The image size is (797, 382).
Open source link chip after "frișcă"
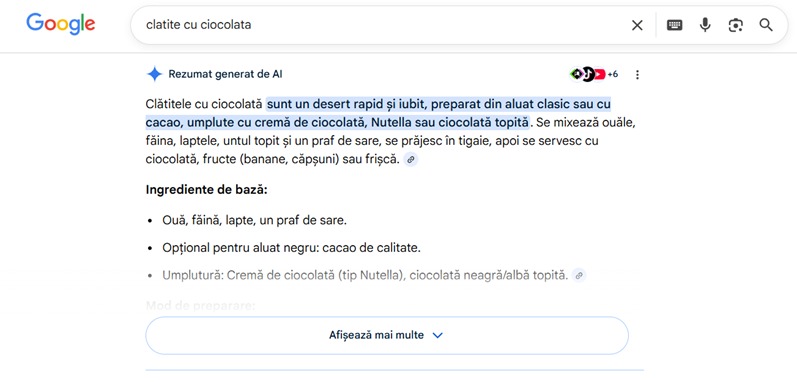point(411,160)
